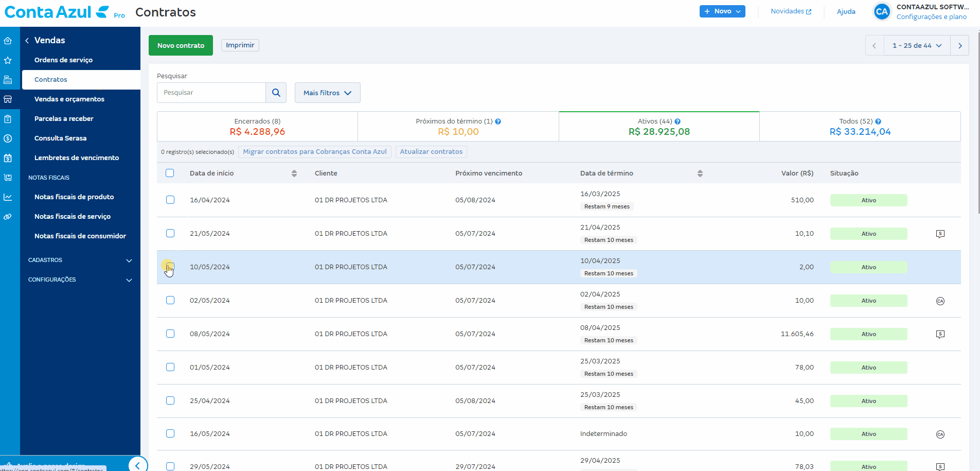The width and height of the screenshot is (980, 471).
Task: Open favorites via the star sidebar icon
Action: click(x=8, y=60)
